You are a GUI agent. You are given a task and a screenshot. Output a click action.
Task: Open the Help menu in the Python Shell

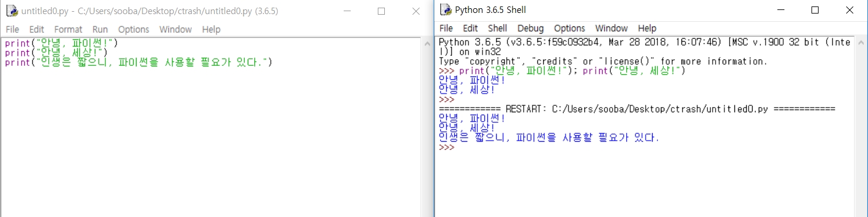(647, 28)
